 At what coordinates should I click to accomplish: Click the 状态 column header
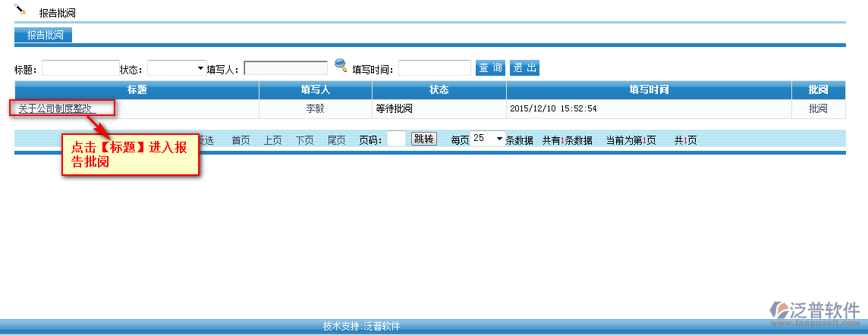[439, 90]
